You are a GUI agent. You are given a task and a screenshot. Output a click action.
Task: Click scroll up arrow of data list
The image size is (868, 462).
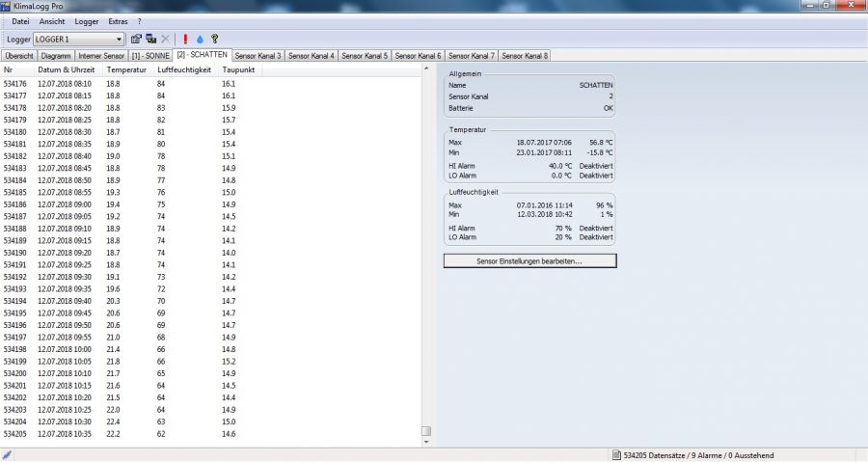pyautogui.click(x=426, y=70)
